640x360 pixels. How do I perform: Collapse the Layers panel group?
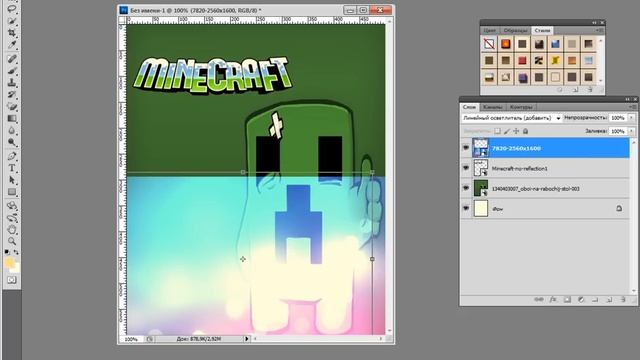pos(627,99)
